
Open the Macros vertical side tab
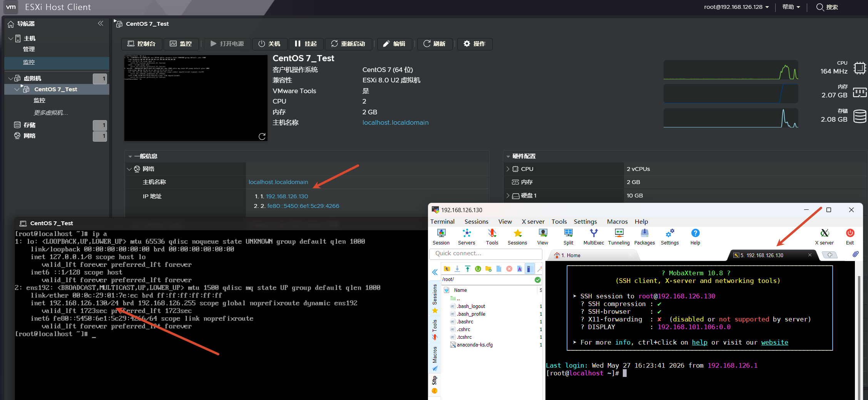tap(435, 358)
